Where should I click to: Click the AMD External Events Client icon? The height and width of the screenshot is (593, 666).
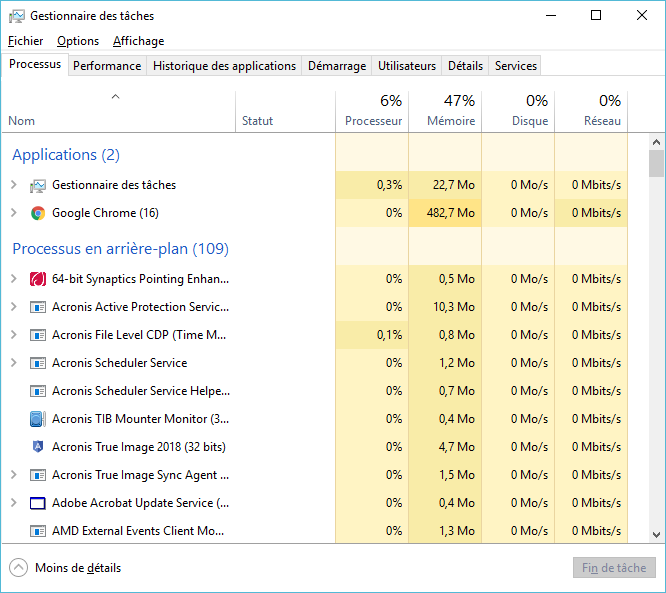coord(38,531)
